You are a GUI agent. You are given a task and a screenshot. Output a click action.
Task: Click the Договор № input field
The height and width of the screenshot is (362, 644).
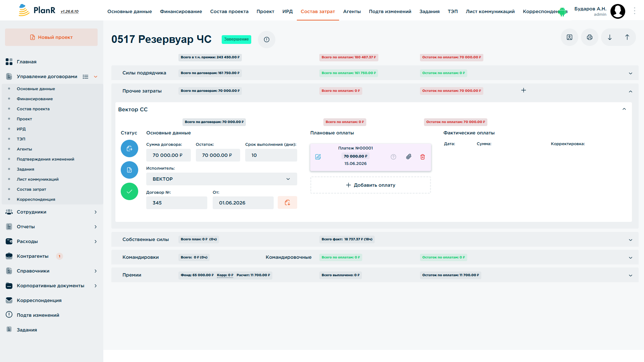(x=177, y=203)
